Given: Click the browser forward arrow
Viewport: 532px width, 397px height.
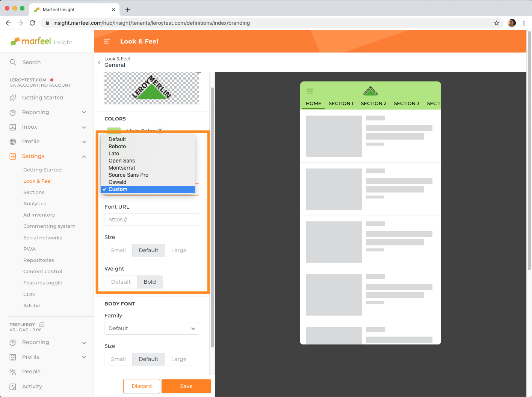Looking at the screenshot, I should point(20,23).
